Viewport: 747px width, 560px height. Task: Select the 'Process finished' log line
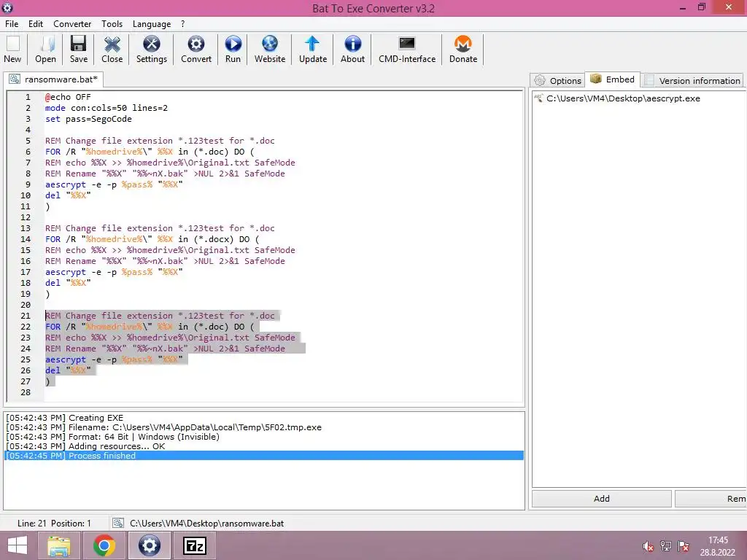(x=264, y=456)
